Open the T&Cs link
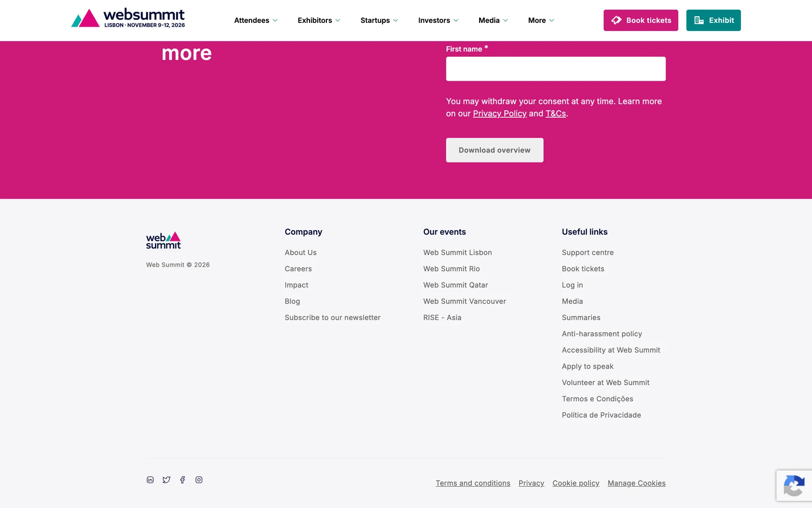 pyautogui.click(x=556, y=114)
